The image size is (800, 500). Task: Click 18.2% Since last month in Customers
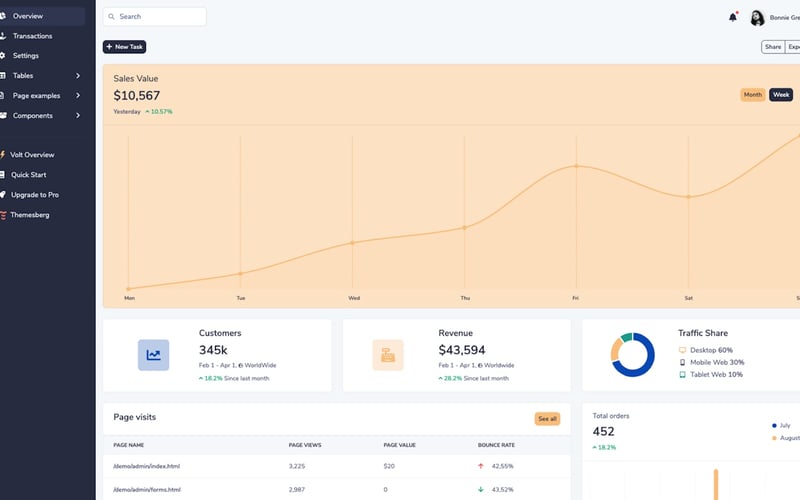[x=234, y=379]
